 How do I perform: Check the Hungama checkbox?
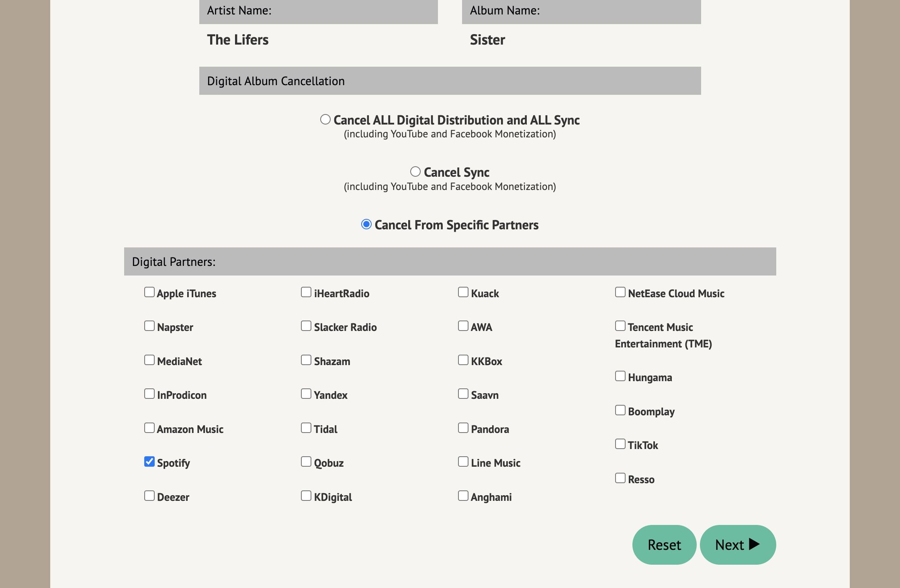tap(620, 376)
